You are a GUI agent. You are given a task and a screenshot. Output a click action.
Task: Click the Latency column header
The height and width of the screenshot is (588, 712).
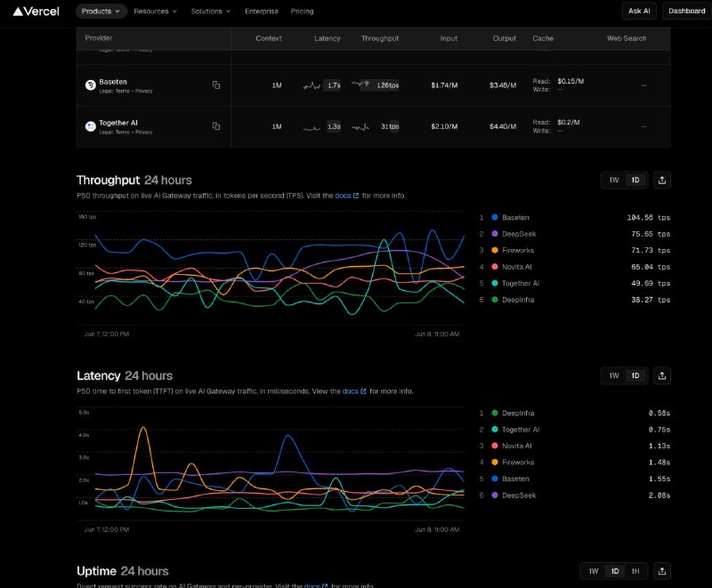pyautogui.click(x=327, y=38)
